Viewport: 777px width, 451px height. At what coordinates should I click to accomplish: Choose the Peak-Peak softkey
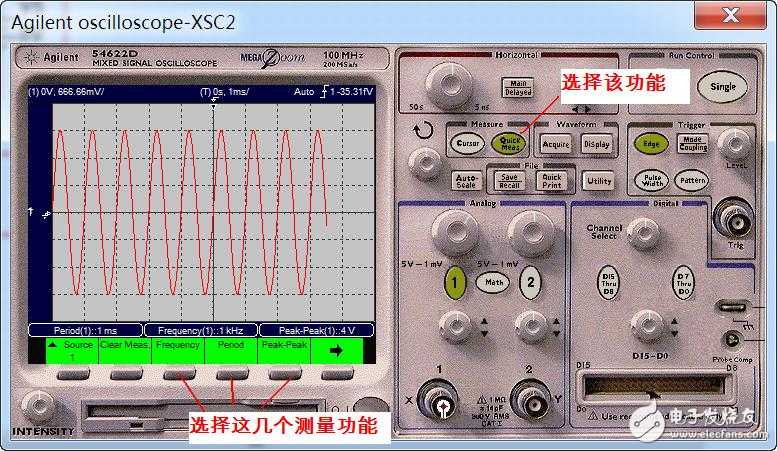pos(284,350)
